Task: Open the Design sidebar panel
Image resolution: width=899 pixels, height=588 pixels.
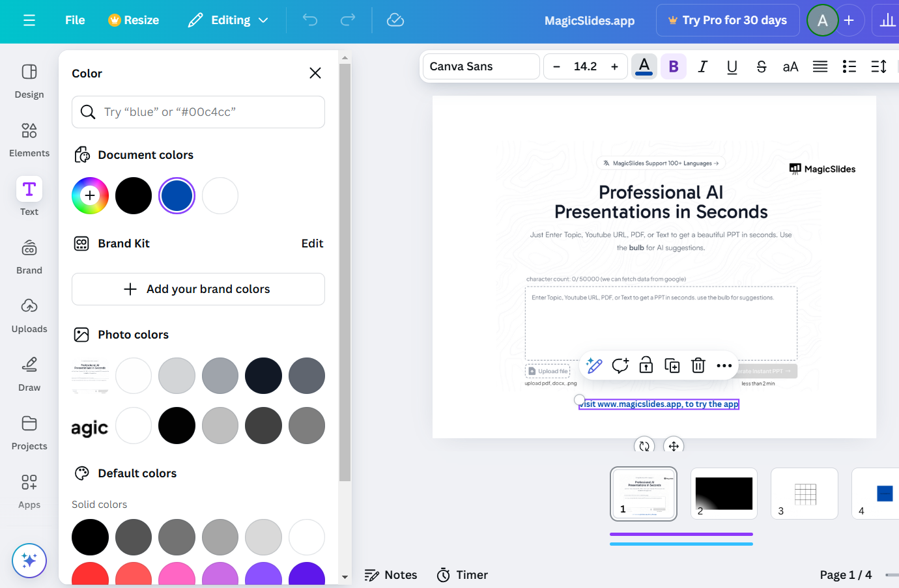Action: 29,81
